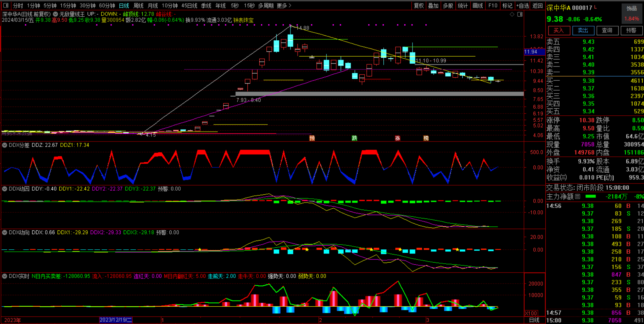
Task: Collapse the DDX动因 indicator panel
Action: [5, 189]
